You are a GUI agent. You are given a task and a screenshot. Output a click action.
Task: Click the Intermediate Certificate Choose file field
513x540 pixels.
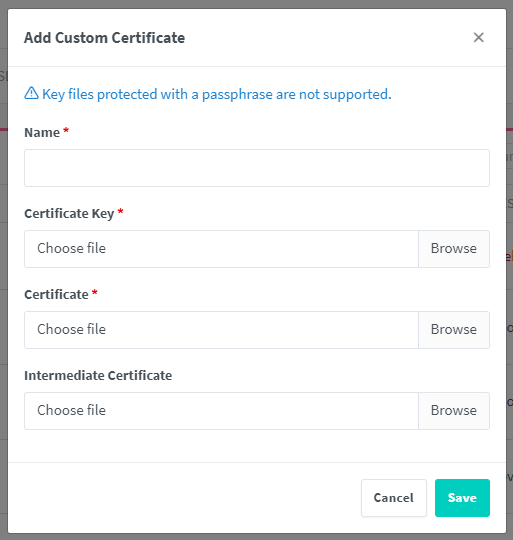[x=221, y=411]
